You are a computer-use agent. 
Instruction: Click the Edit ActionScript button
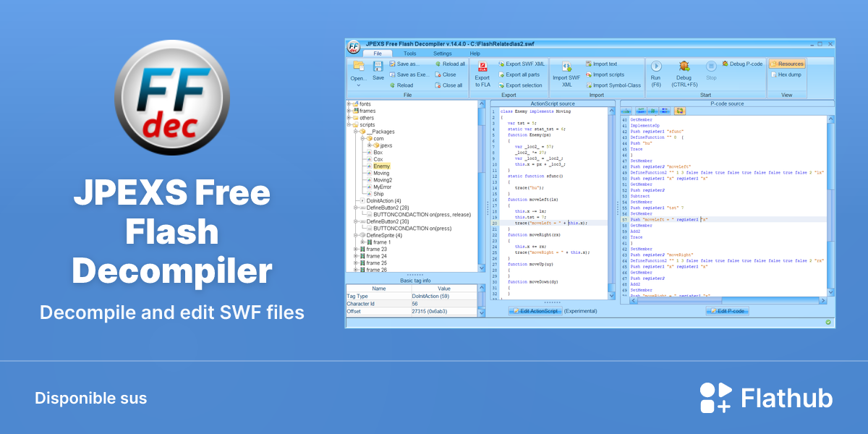coord(534,310)
